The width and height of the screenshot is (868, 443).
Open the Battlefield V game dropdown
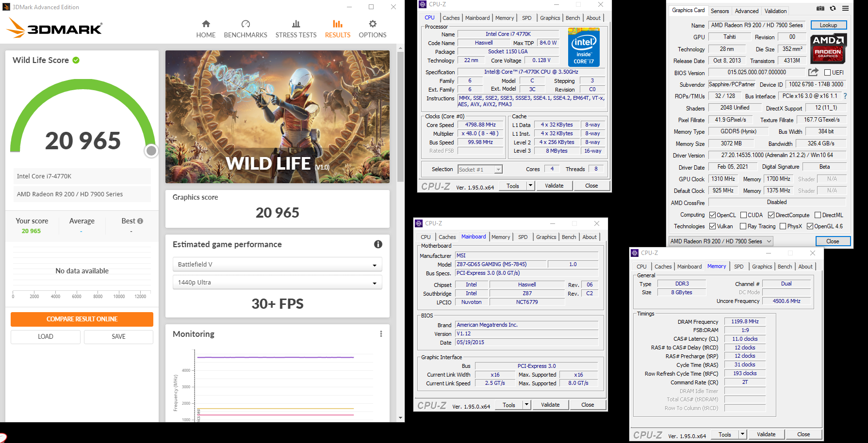click(277, 264)
